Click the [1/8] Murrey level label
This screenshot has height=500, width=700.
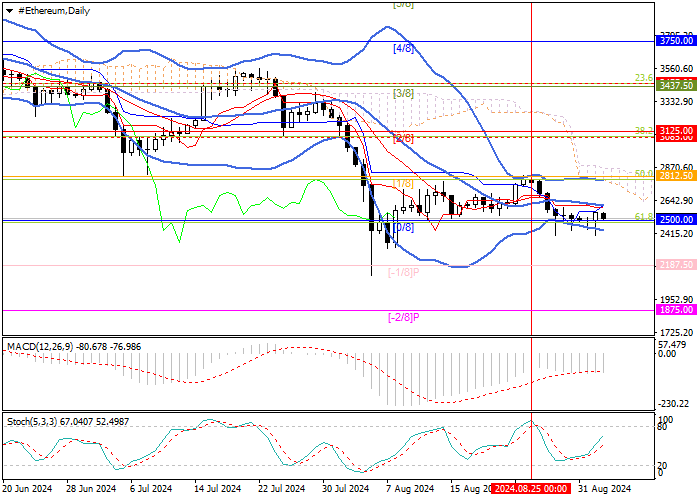coord(403,183)
